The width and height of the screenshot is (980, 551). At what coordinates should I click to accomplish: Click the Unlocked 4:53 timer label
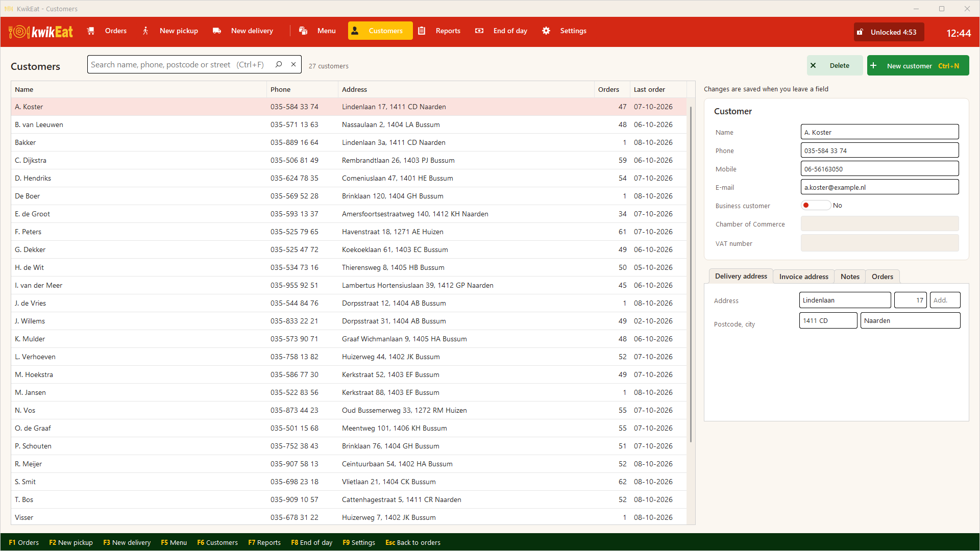click(893, 32)
